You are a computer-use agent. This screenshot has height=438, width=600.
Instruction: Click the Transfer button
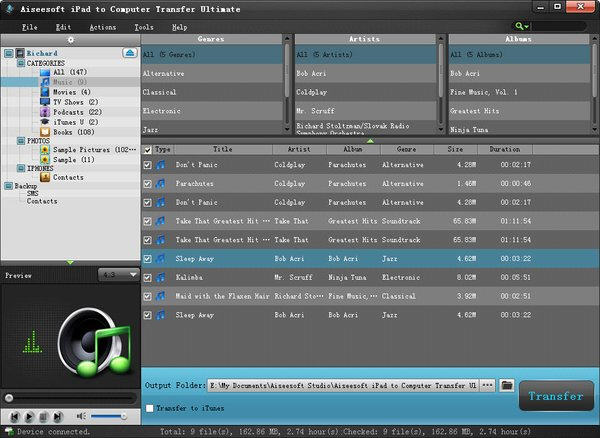(556, 396)
